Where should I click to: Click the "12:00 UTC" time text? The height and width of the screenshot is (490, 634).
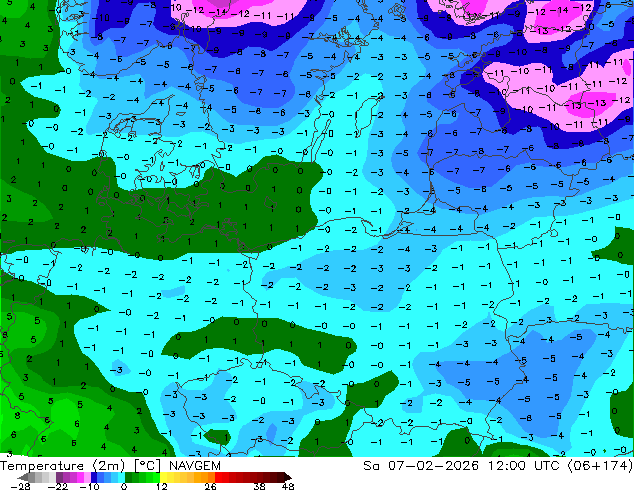point(523,466)
